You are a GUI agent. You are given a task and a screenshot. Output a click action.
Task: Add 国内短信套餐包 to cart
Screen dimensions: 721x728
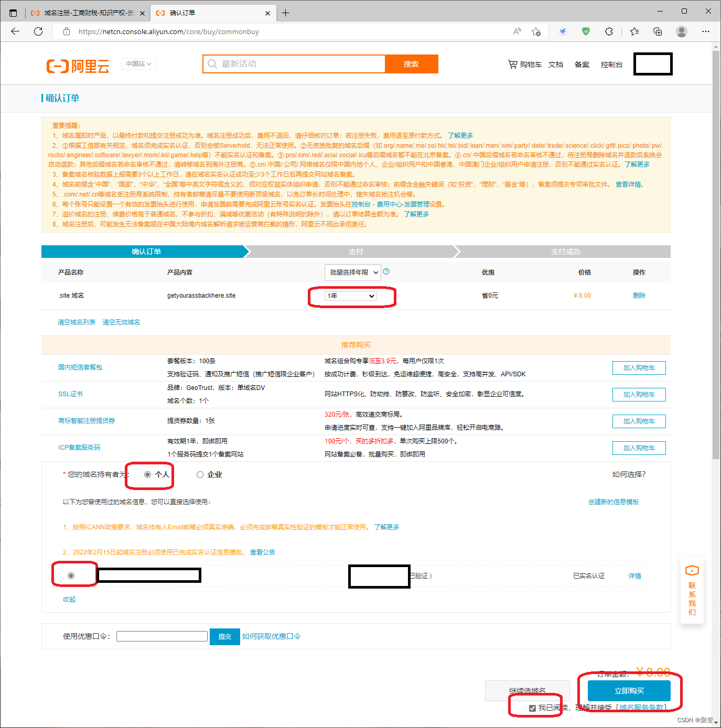pos(639,368)
